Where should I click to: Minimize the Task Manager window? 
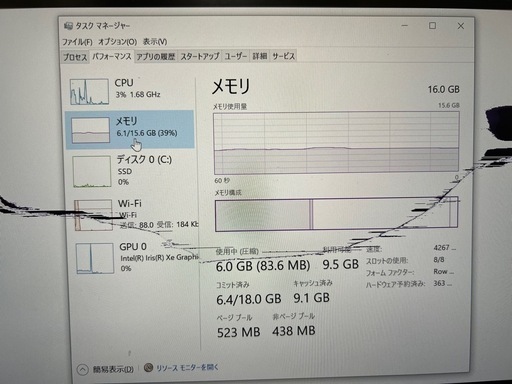point(405,26)
